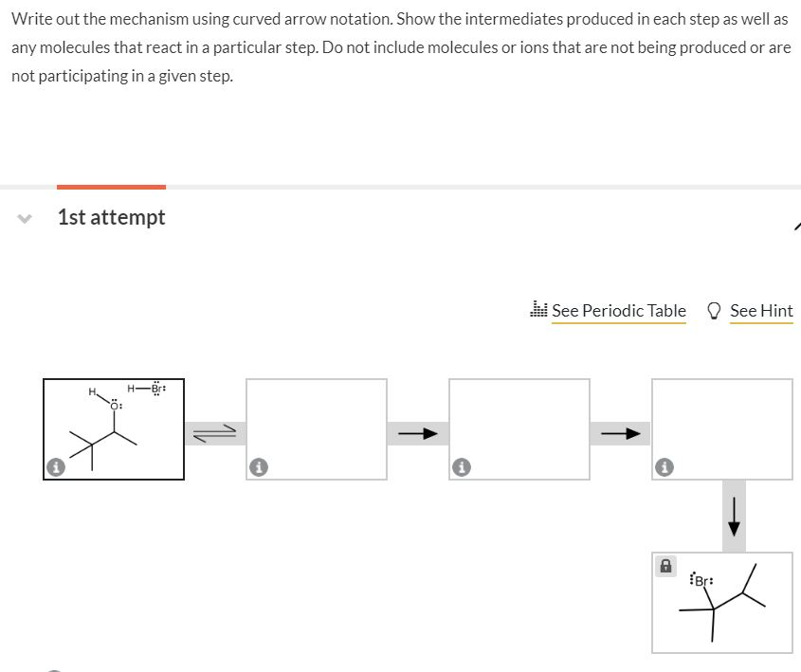Click the info icon below the fourth answer box
The height and width of the screenshot is (672, 801).
tap(664, 465)
